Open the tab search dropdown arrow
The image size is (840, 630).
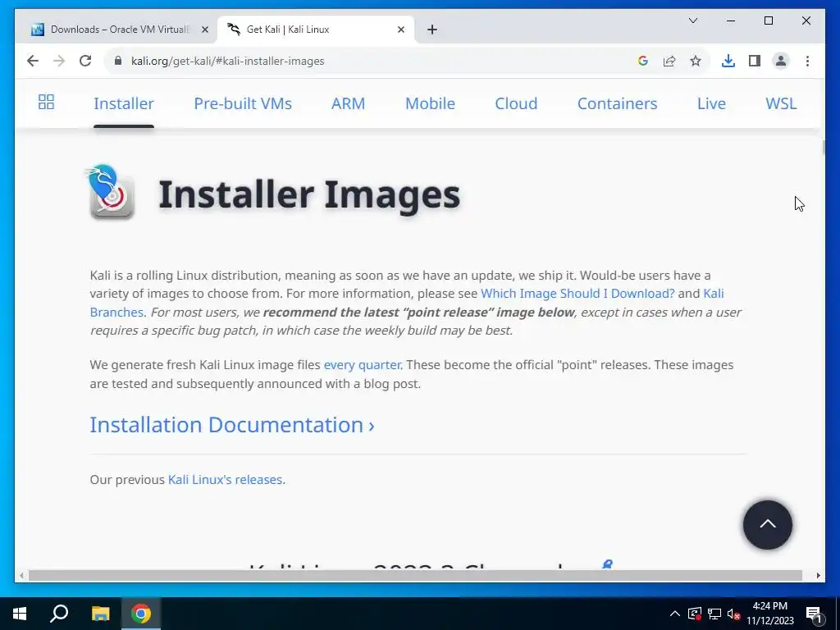pos(692,21)
